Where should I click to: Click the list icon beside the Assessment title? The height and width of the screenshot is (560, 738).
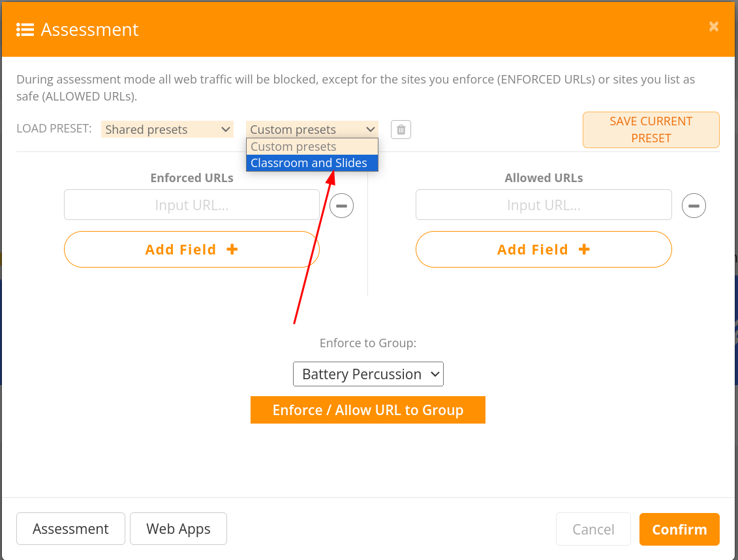coord(25,29)
